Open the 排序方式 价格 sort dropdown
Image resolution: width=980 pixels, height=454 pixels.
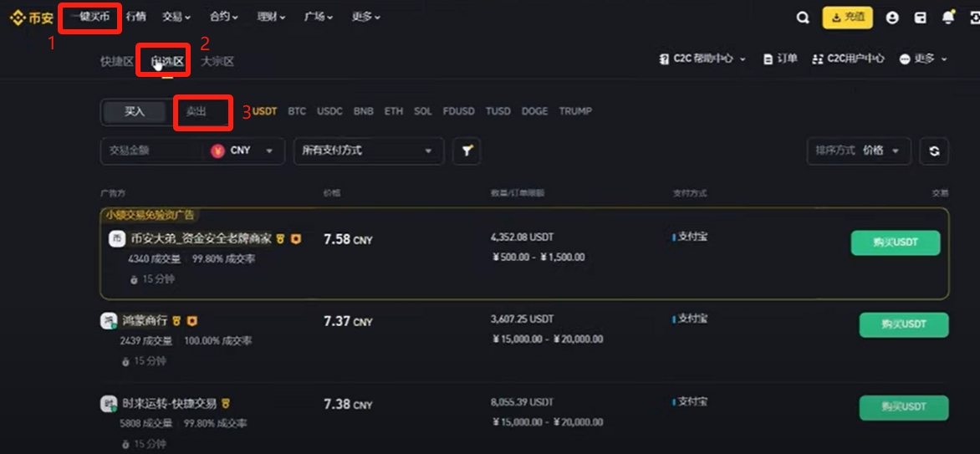[859, 150]
